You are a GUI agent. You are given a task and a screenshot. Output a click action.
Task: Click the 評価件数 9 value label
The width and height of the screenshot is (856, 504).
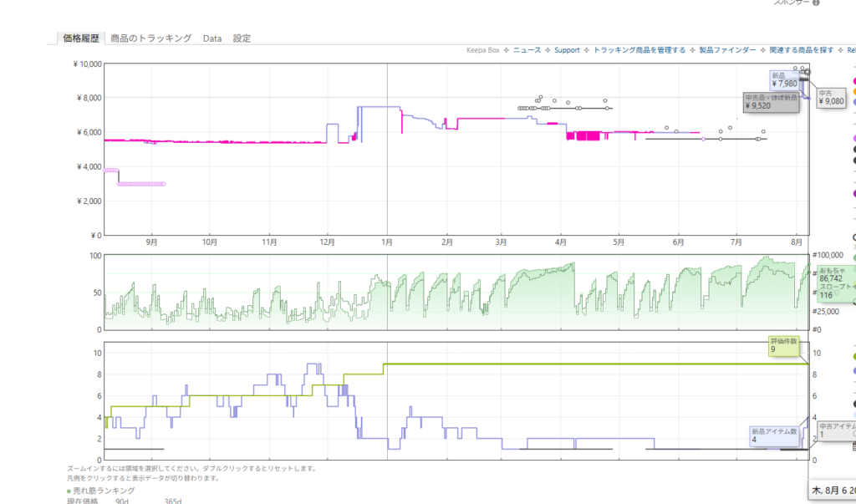[783, 346]
